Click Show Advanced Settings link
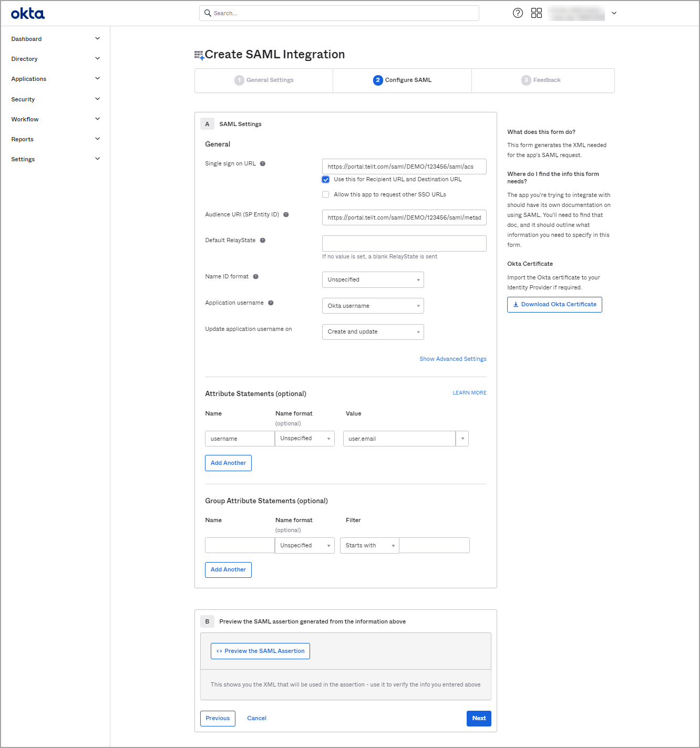Image resolution: width=700 pixels, height=748 pixels. 453,359
